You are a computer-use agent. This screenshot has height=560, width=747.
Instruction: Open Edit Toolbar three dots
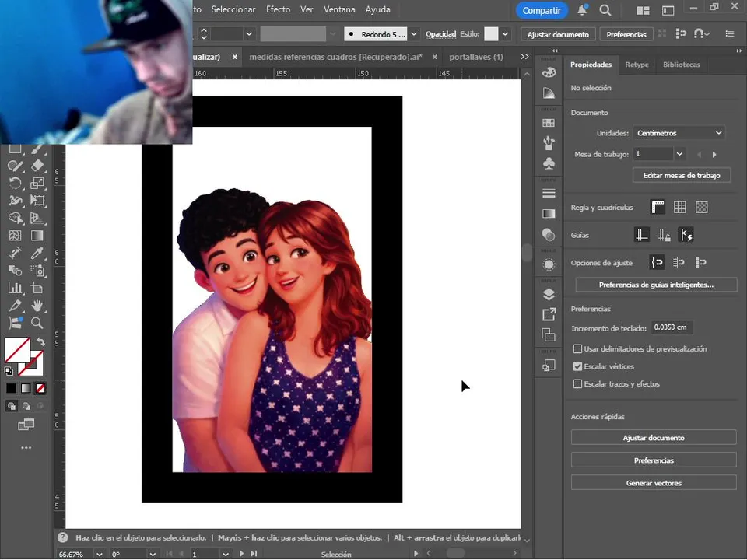point(26,448)
